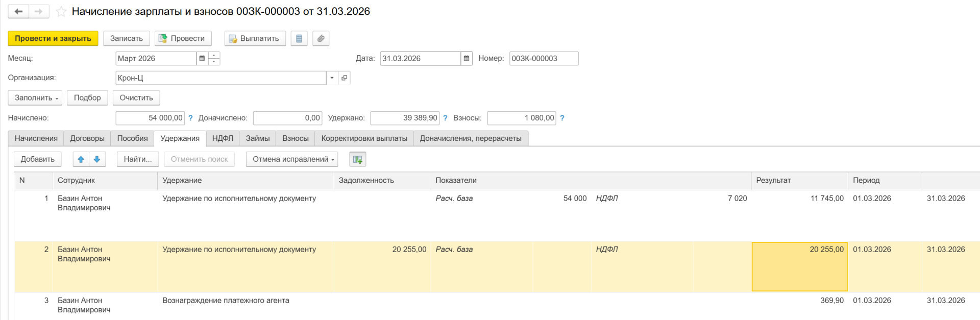Screen dimensions: 980x320
Task: Click the Доначислено field 0,00
Action: tap(287, 118)
